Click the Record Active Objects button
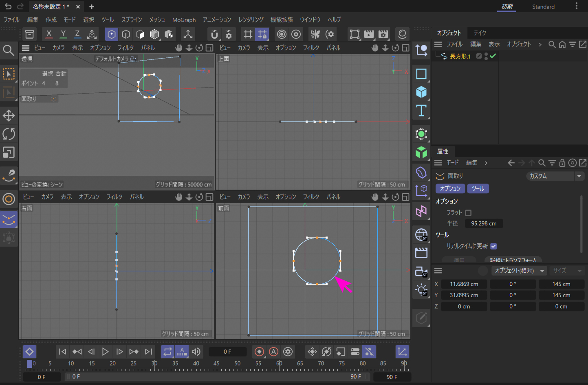 259,352
